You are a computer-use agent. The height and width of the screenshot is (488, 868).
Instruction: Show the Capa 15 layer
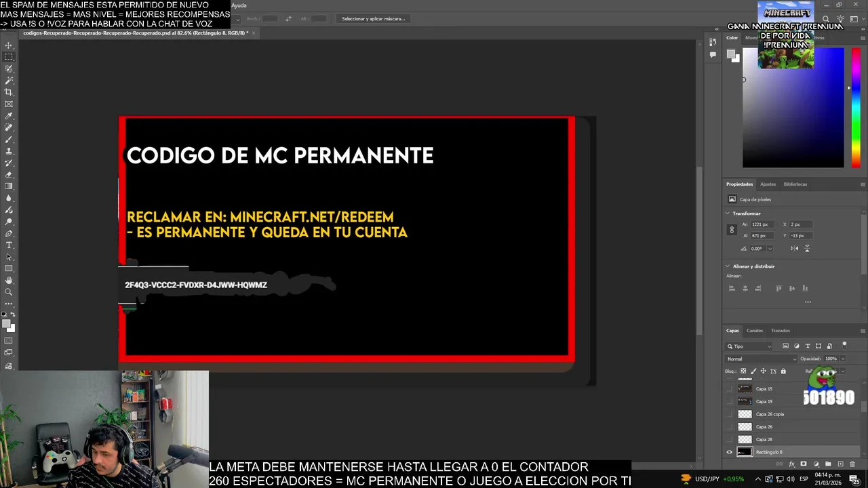730,389
